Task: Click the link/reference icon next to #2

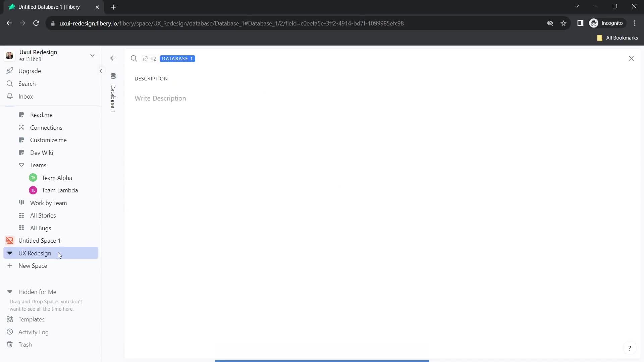Action: (x=146, y=58)
